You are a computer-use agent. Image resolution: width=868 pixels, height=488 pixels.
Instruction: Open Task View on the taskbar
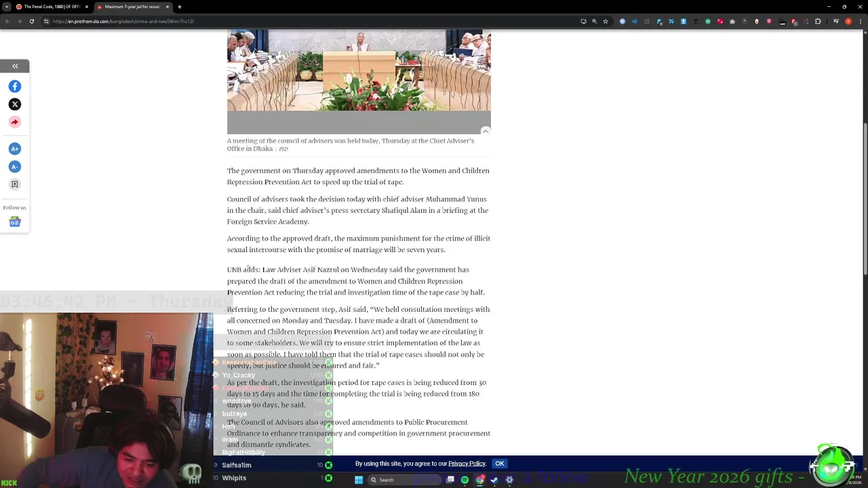(x=450, y=480)
